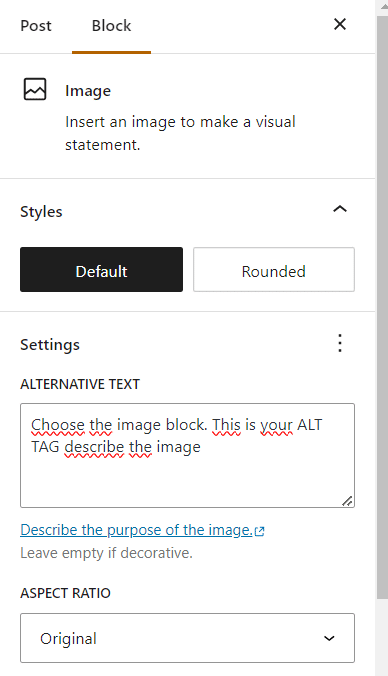Apply the Rounded image style
The width and height of the screenshot is (388, 676).
pyautogui.click(x=274, y=269)
